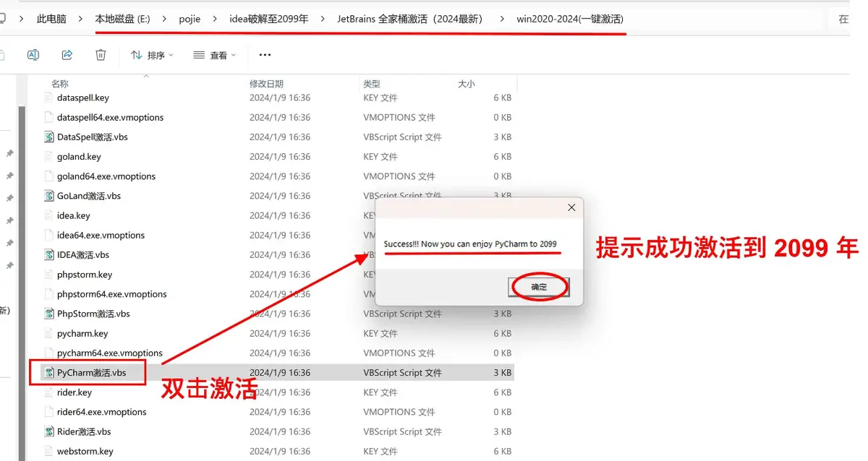Click the 0 KB size of goland64.exe.vmoptions
The height and width of the screenshot is (461, 868).
503,176
